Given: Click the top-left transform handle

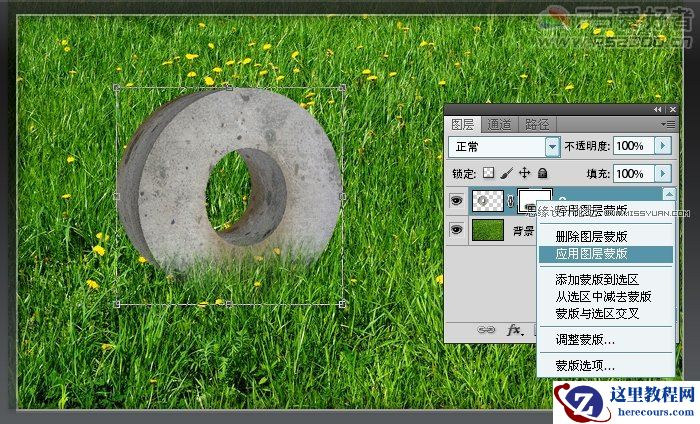Looking at the screenshot, I should pos(117,88).
